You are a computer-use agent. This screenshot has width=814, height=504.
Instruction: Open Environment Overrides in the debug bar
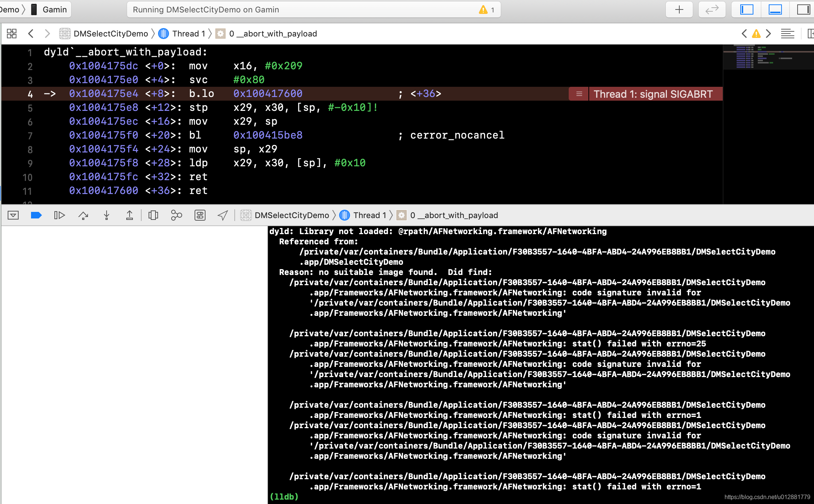click(200, 215)
